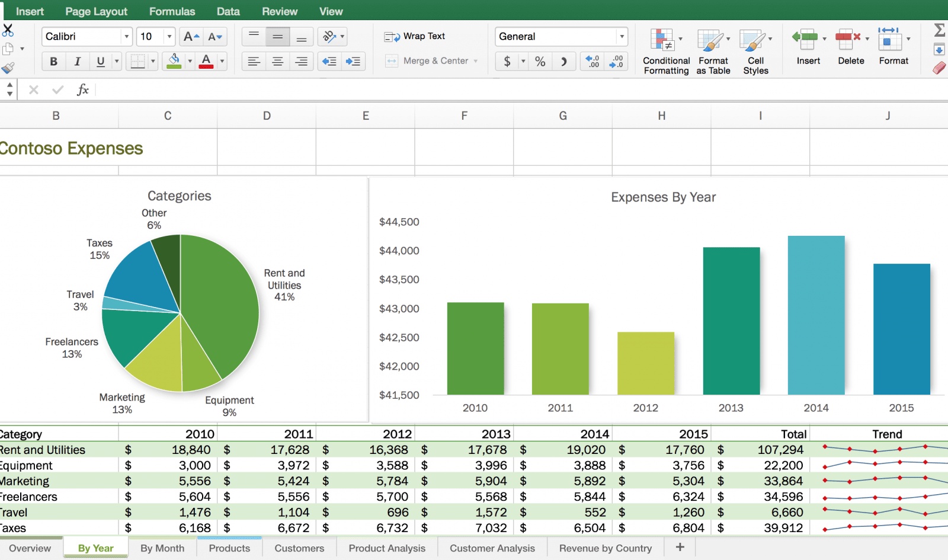
Task: Click the increase indent icon
Action: pos(353,61)
